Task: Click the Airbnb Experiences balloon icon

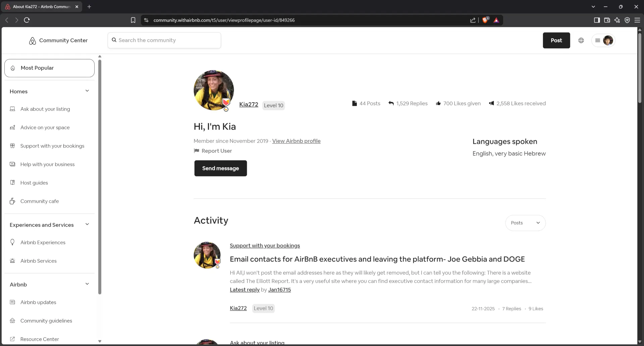Action: point(12,242)
